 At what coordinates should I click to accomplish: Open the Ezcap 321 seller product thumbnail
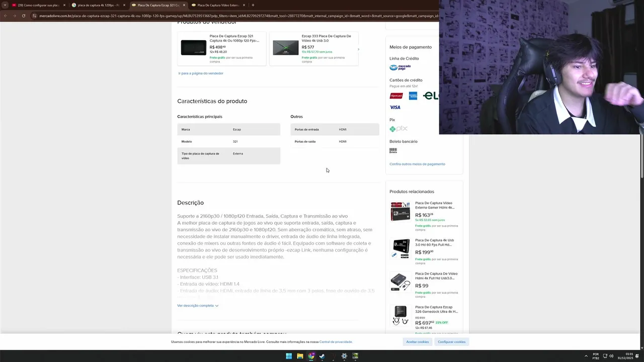click(x=194, y=47)
